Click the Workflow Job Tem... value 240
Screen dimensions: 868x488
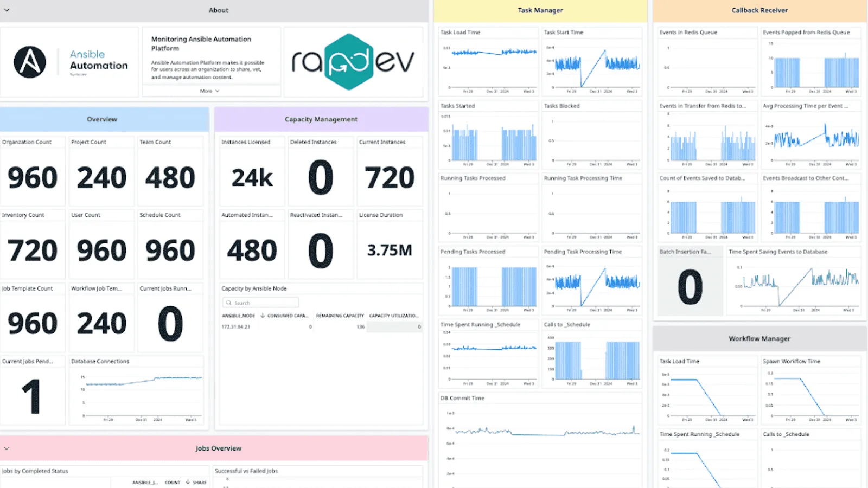[x=101, y=324]
